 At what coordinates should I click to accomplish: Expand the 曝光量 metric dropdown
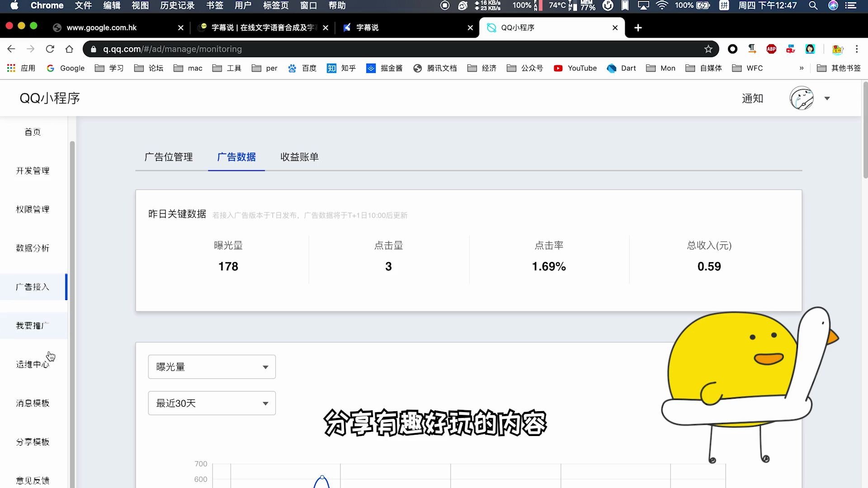pos(212,367)
